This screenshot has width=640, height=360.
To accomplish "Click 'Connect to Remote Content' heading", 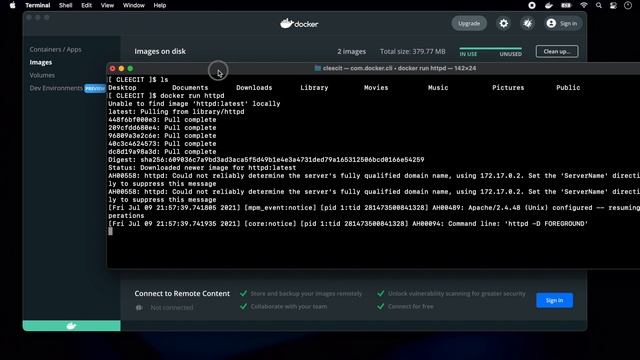I will tap(182, 293).
